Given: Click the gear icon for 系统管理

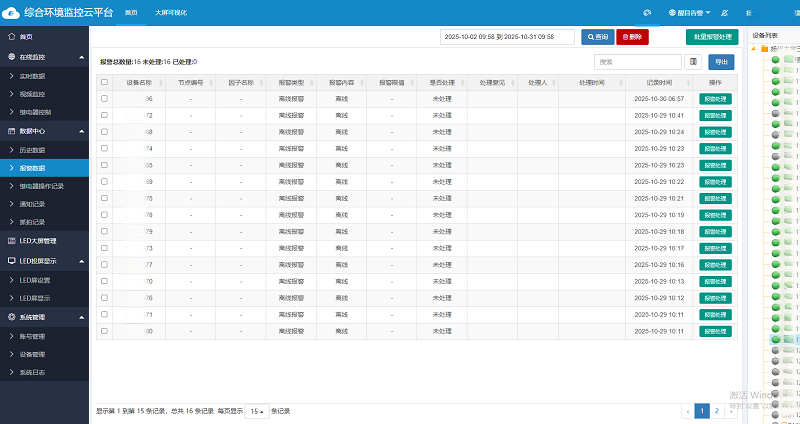Looking at the screenshot, I should (x=11, y=317).
